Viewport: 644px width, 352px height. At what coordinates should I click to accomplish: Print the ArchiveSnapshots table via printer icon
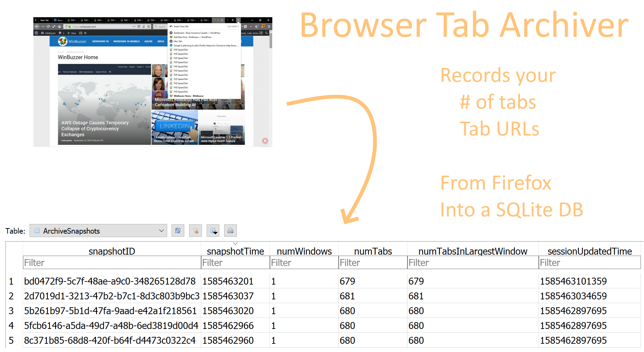click(230, 231)
